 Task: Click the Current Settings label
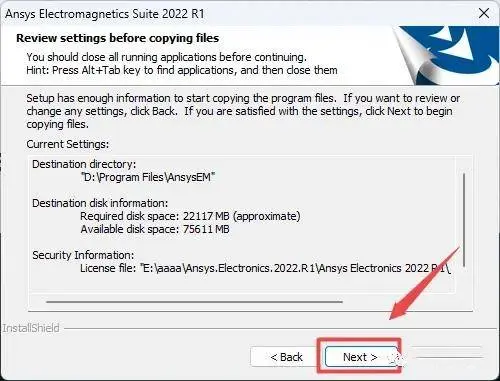68,144
